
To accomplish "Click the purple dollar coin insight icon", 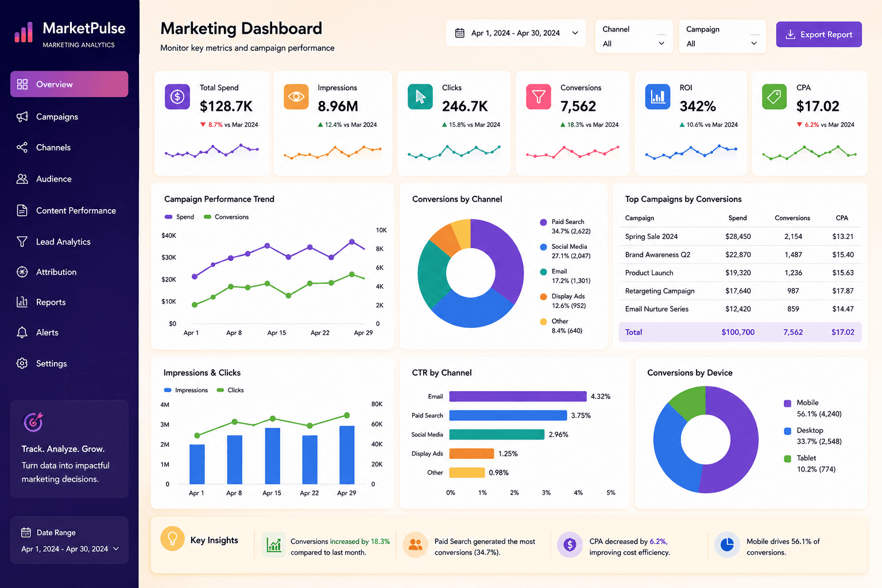I will click(x=570, y=545).
